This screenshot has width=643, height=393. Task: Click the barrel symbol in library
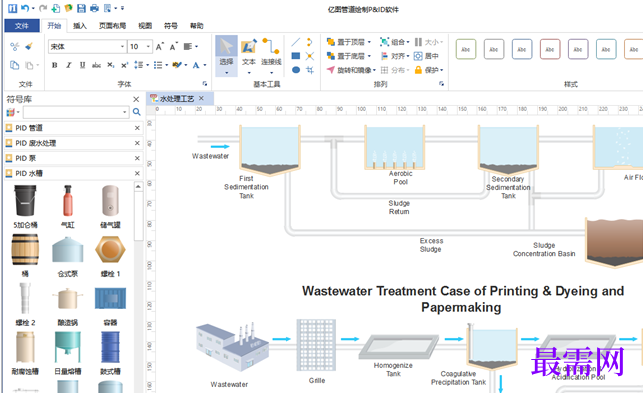(25, 249)
